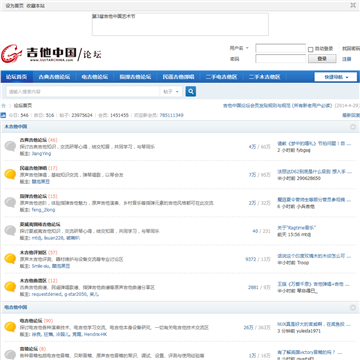The height and width of the screenshot is (360, 360).
Task: Open the 木吉他中国 category heading link
Action: click(x=16, y=127)
